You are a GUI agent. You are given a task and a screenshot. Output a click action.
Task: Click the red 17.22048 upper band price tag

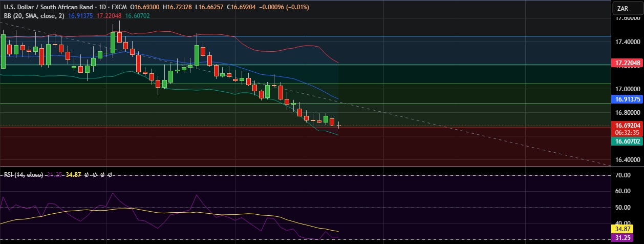click(x=627, y=63)
